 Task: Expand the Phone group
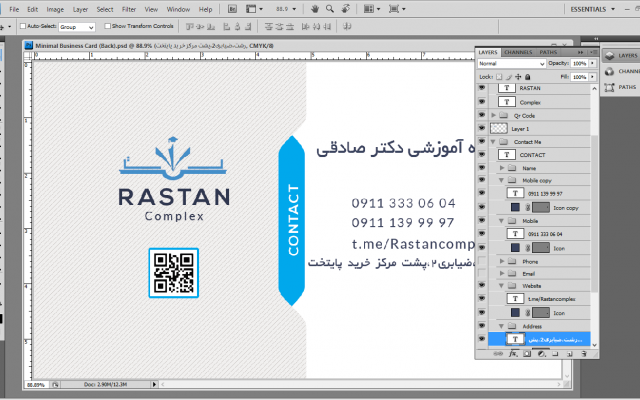502,261
